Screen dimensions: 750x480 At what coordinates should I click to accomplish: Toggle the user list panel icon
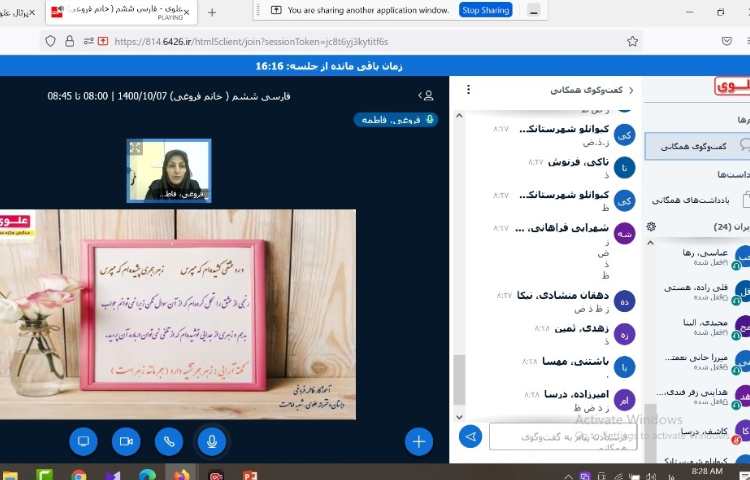pos(428,96)
